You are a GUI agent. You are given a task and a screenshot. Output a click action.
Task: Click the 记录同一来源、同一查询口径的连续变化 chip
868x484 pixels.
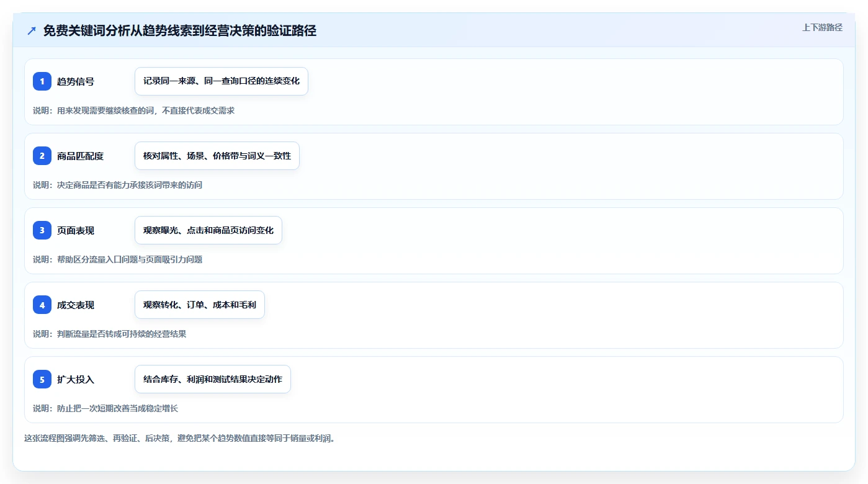coord(221,81)
